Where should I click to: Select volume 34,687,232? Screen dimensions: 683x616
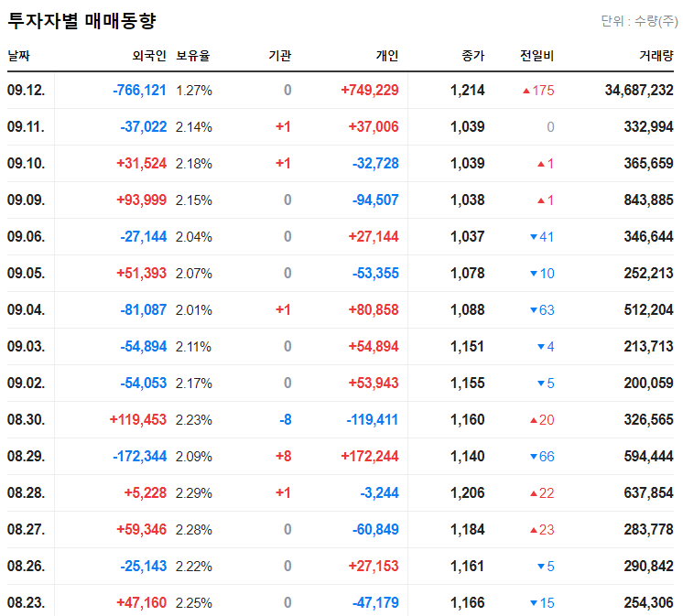point(639,90)
